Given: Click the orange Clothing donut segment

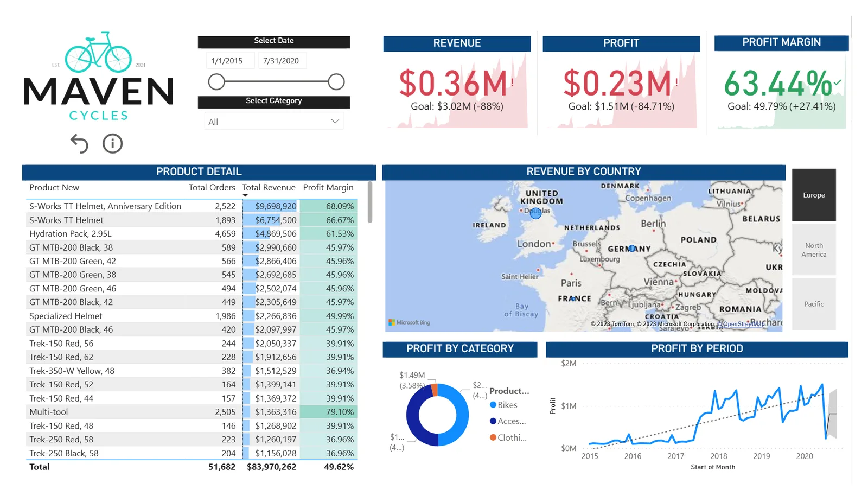Looking at the screenshot, I should 434,391.
